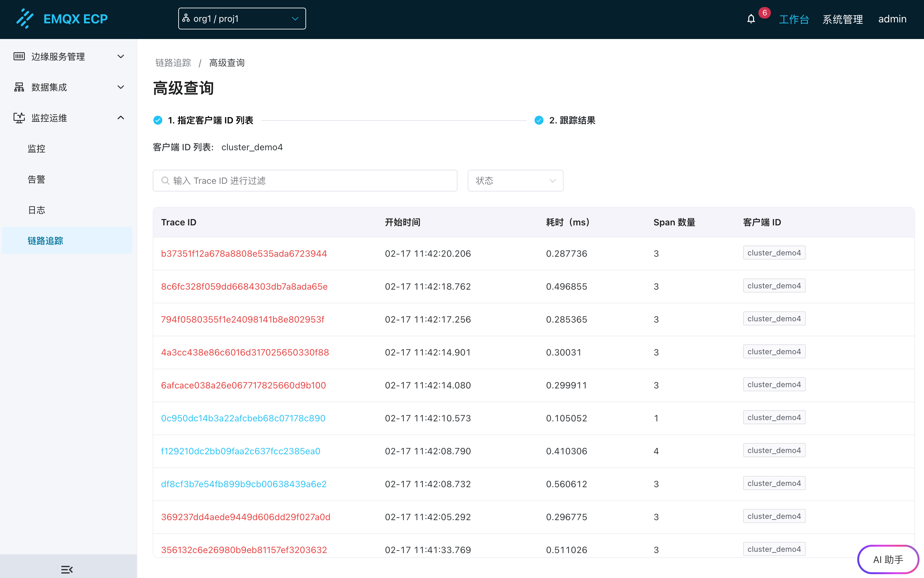Click the search icon in Trace ID filter

[165, 180]
